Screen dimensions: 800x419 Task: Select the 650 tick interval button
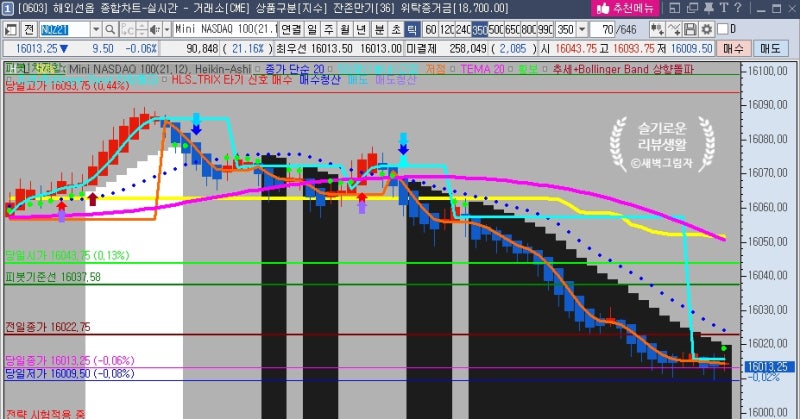tap(512, 30)
